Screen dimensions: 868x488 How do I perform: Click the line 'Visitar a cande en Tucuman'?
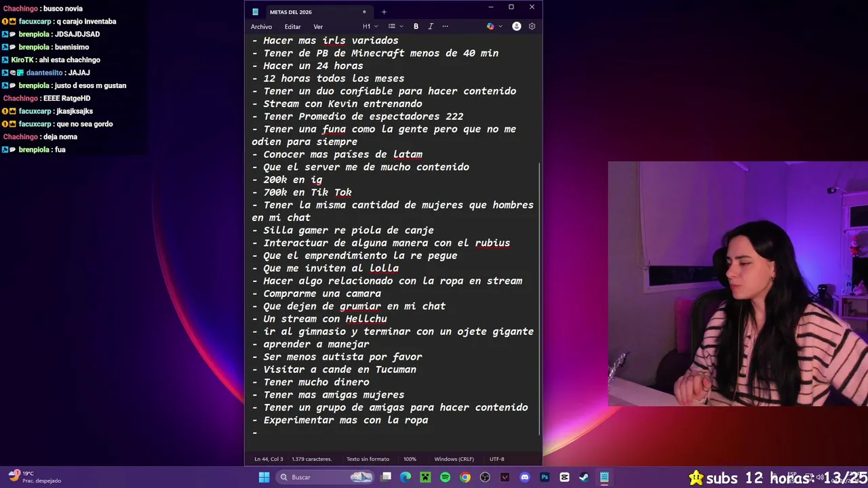point(340,369)
